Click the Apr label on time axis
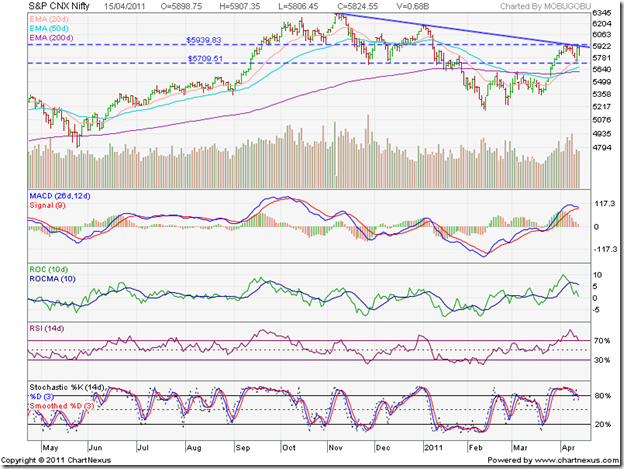624x469 pixels. (568, 448)
